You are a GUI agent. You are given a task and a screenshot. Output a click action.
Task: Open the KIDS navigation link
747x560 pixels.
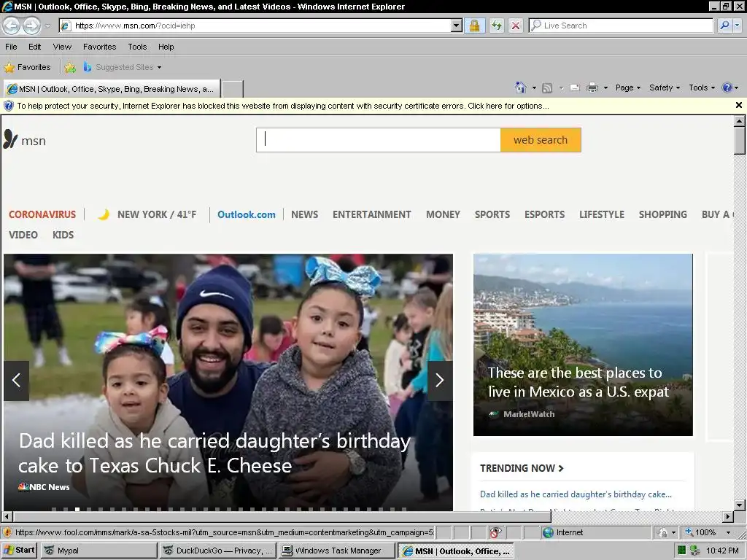tap(63, 235)
